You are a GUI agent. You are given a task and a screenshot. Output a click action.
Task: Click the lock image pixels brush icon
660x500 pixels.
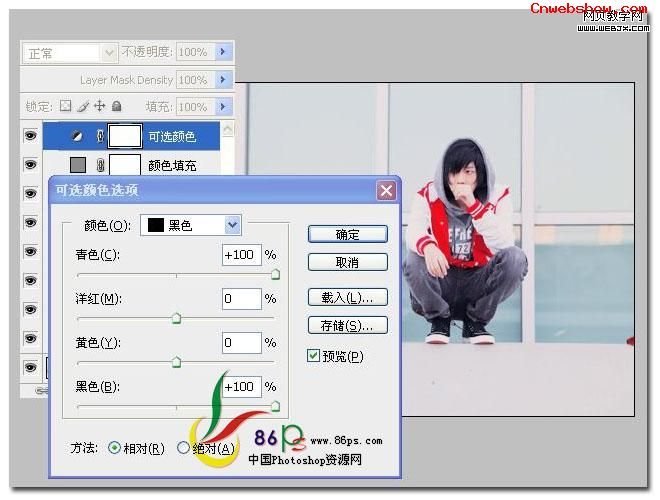pos(83,106)
